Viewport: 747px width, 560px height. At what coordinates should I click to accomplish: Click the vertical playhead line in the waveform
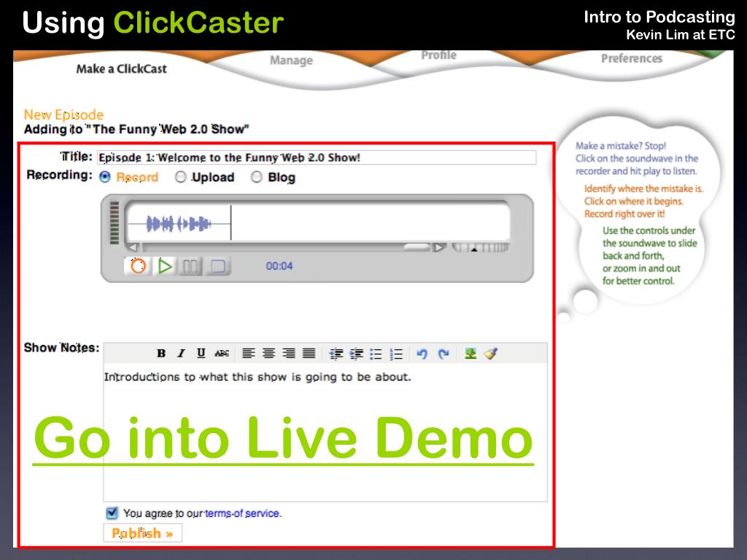tap(231, 222)
